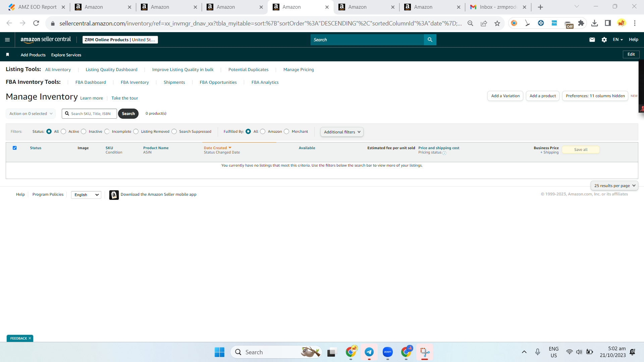The height and width of the screenshot is (362, 644).
Task: Select the Incomplete status filter
Action: pos(107,131)
